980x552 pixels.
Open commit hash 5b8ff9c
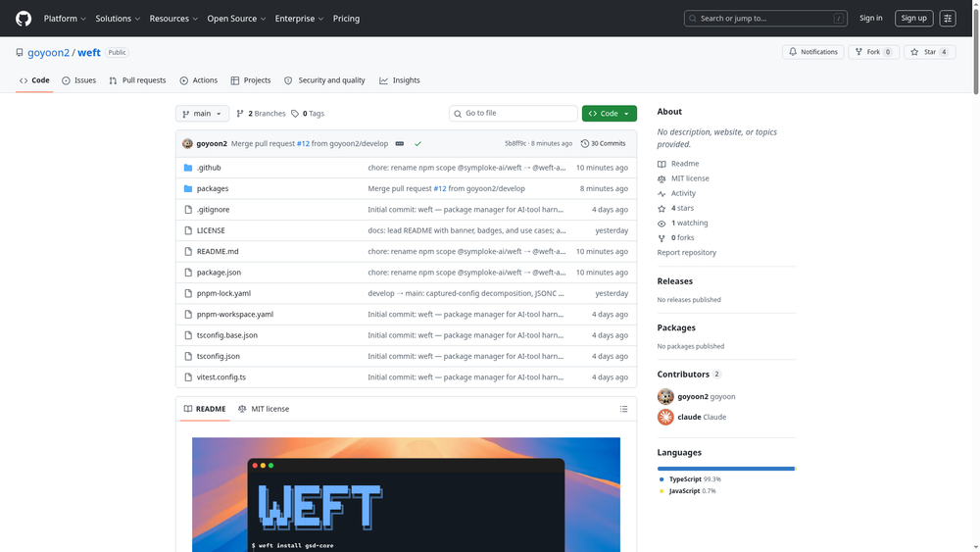[x=515, y=144]
